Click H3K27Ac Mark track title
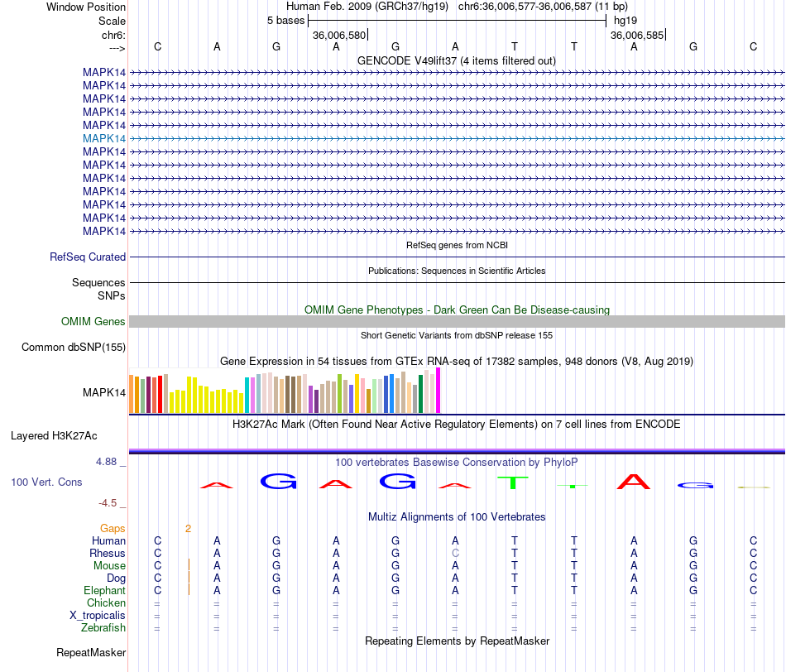The width and height of the screenshot is (786, 672). click(x=456, y=425)
